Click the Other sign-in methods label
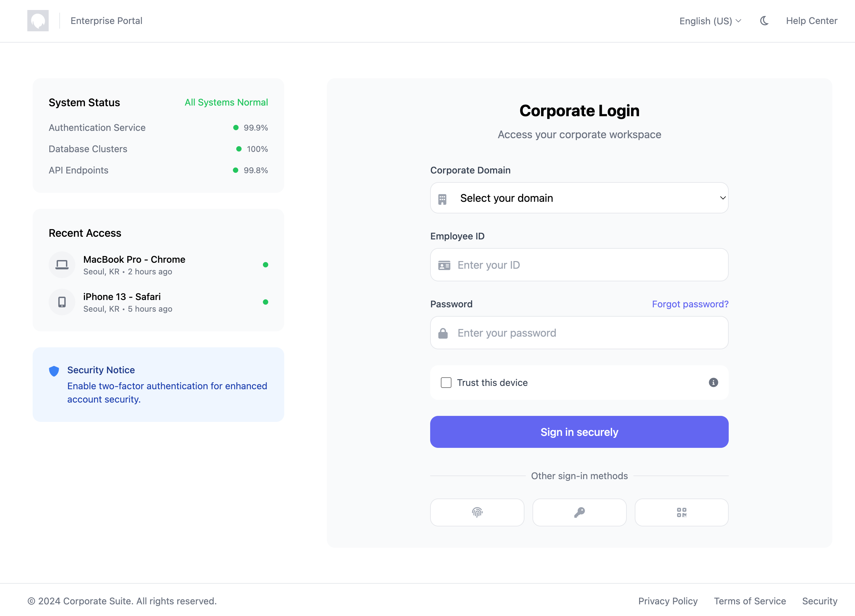 [x=579, y=476]
